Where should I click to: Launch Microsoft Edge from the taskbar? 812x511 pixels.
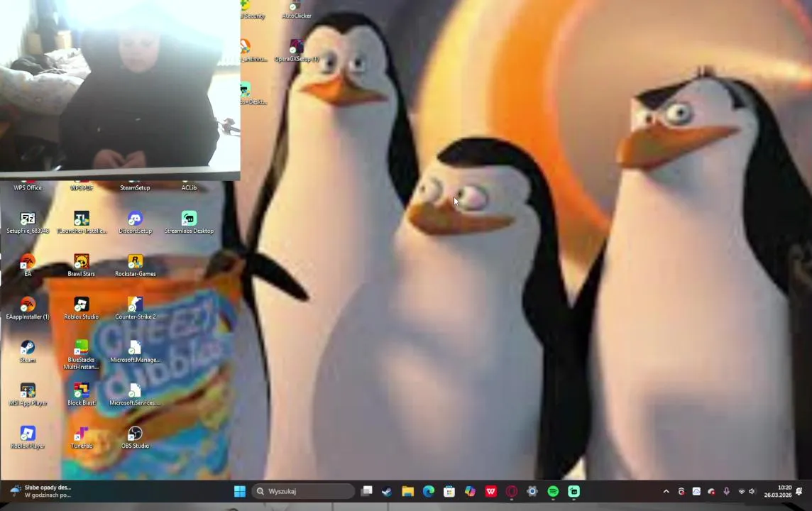click(428, 491)
